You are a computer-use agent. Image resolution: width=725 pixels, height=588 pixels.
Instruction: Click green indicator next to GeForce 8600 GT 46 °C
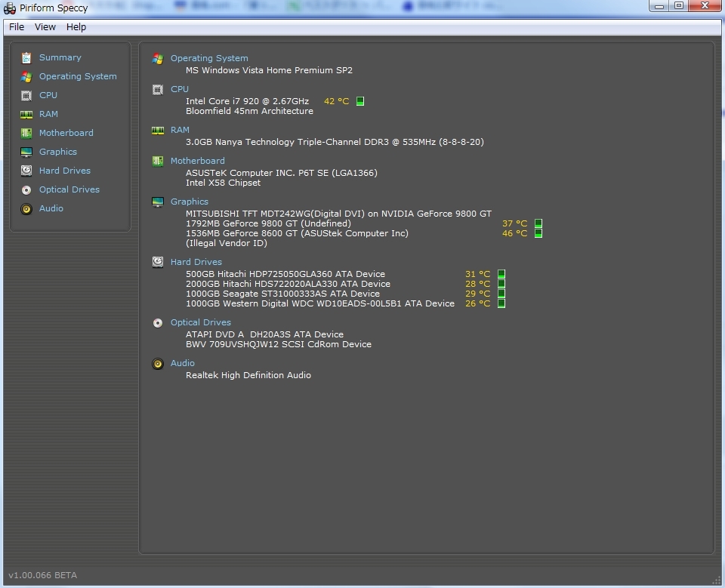click(x=538, y=233)
